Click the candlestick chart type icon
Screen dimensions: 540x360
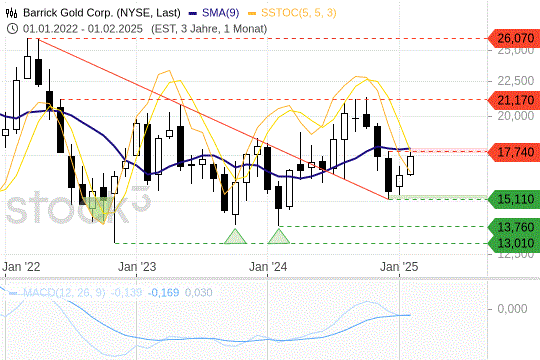tap(11, 13)
